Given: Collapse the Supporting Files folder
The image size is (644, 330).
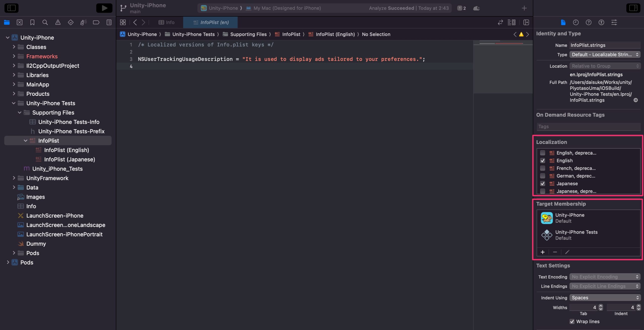Looking at the screenshot, I should [x=20, y=112].
